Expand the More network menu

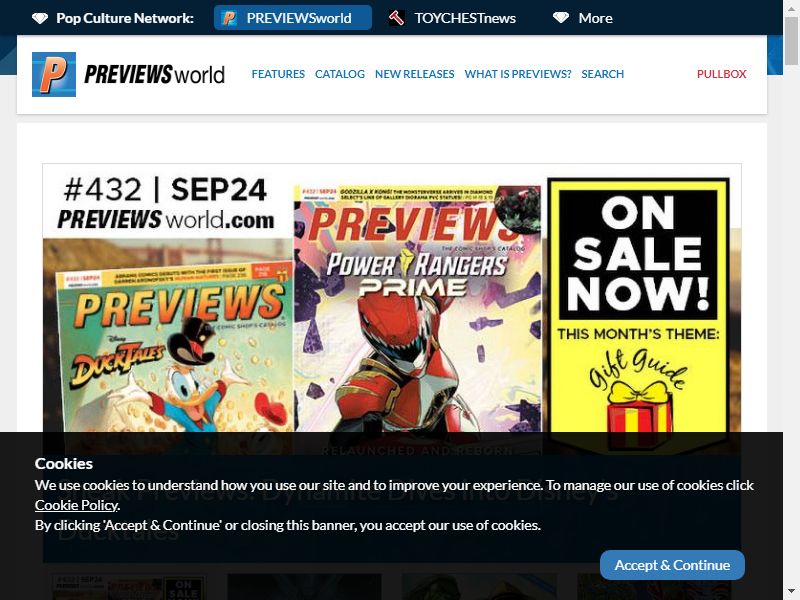pos(583,18)
